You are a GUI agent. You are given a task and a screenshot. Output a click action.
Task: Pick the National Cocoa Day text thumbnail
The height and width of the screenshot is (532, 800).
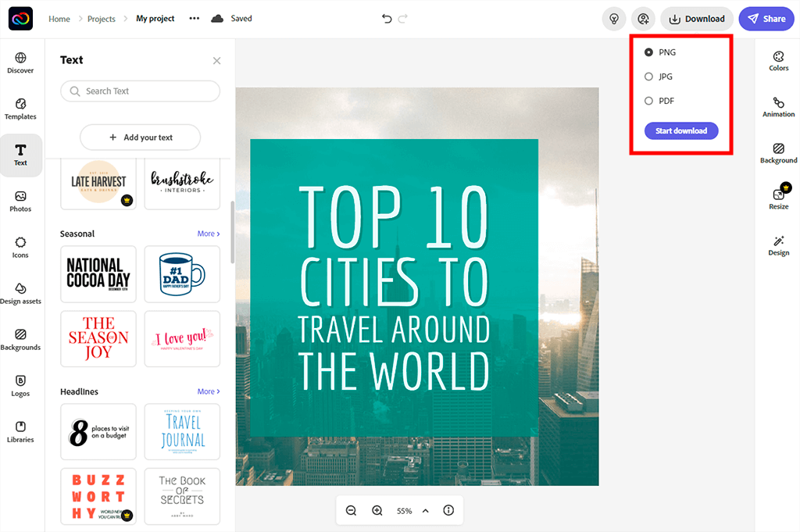point(98,274)
